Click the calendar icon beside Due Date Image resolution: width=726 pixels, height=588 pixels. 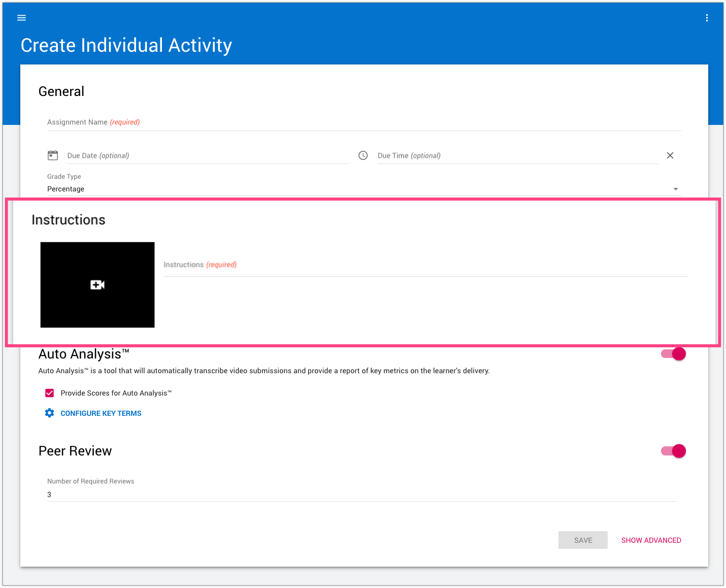(x=53, y=155)
